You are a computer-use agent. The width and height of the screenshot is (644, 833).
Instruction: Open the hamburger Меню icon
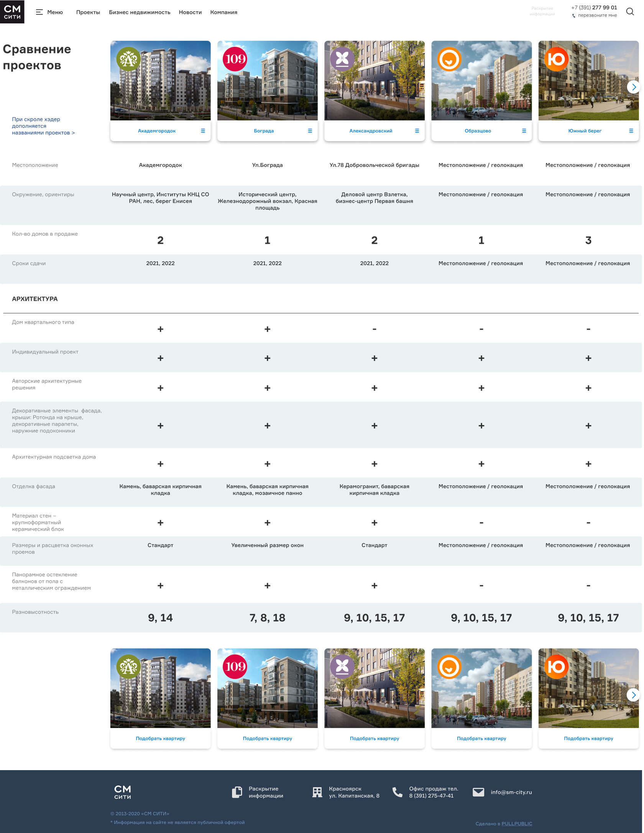pos(39,12)
